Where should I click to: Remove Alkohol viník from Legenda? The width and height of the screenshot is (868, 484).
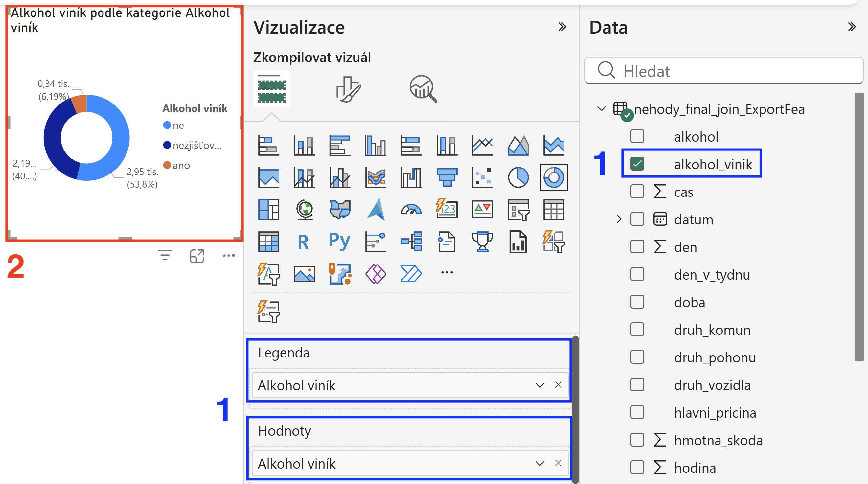pyautogui.click(x=558, y=385)
